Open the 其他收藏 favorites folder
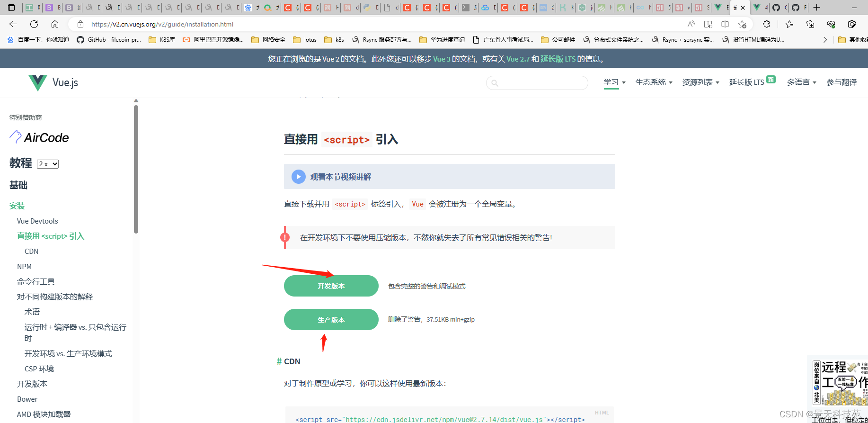The height and width of the screenshot is (423, 868). point(853,40)
